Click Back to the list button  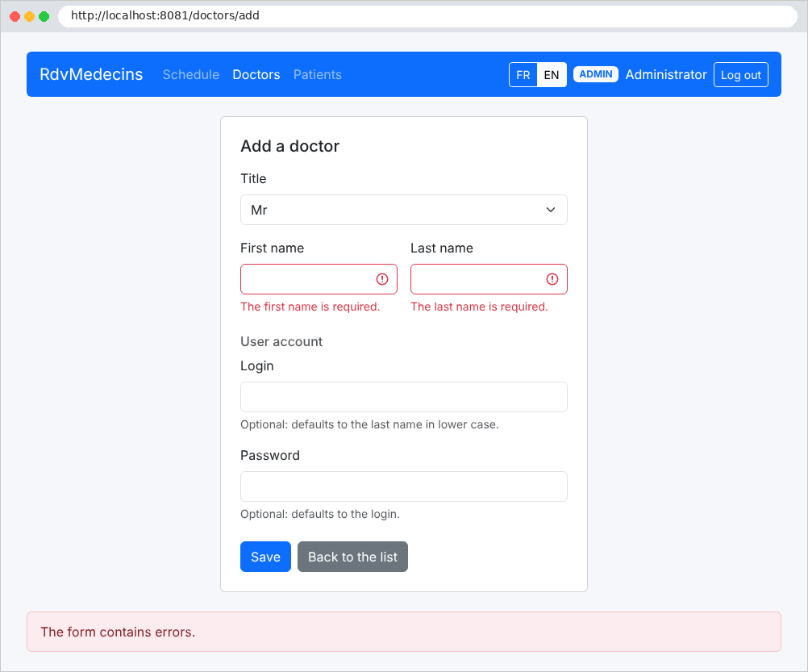(x=352, y=557)
